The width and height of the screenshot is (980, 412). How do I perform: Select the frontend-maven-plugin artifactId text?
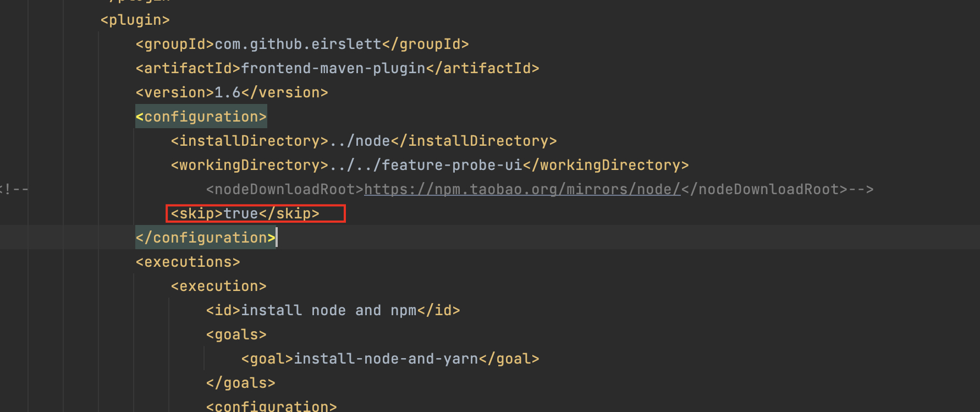pos(333,68)
